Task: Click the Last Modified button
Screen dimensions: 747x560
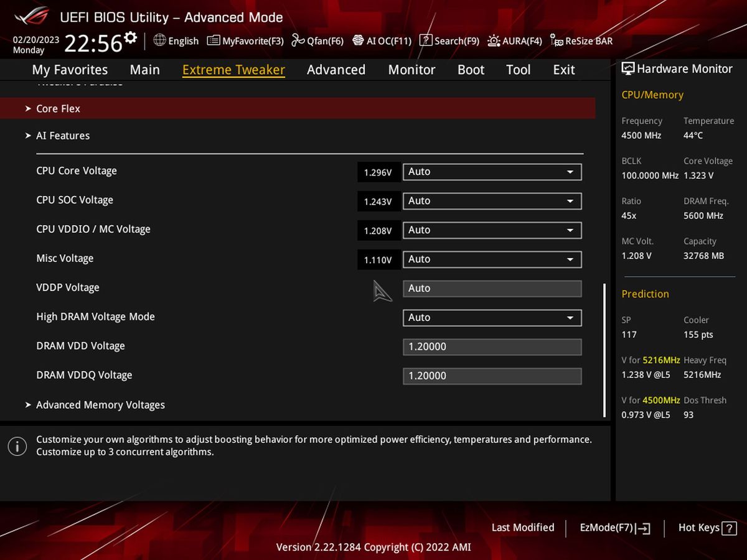Action: tap(523, 528)
